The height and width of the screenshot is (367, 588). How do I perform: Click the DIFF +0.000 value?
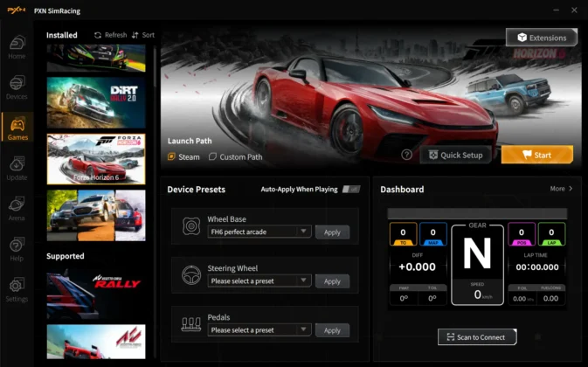[x=417, y=267]
